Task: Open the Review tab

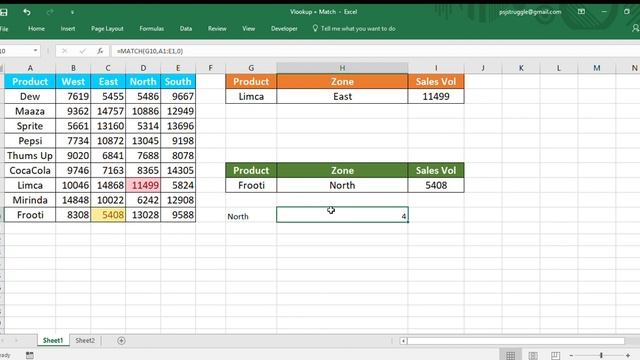Action: (217, 29)
